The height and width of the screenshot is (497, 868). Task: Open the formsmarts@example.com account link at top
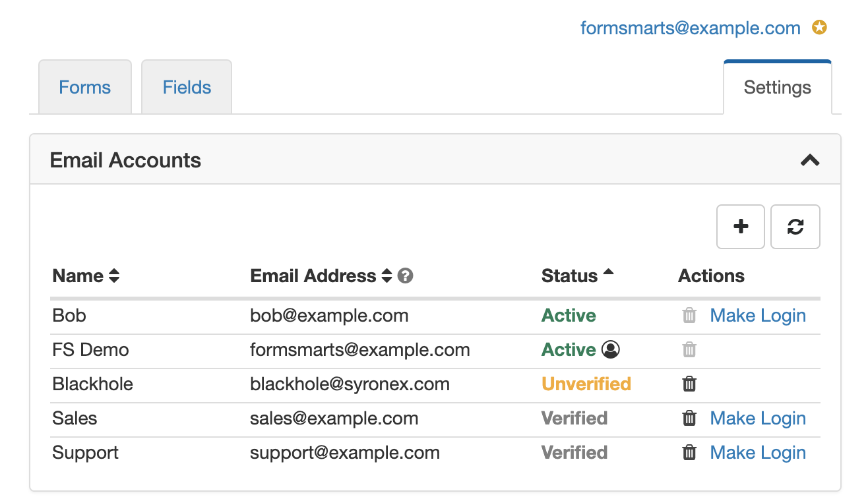point(690,28)
